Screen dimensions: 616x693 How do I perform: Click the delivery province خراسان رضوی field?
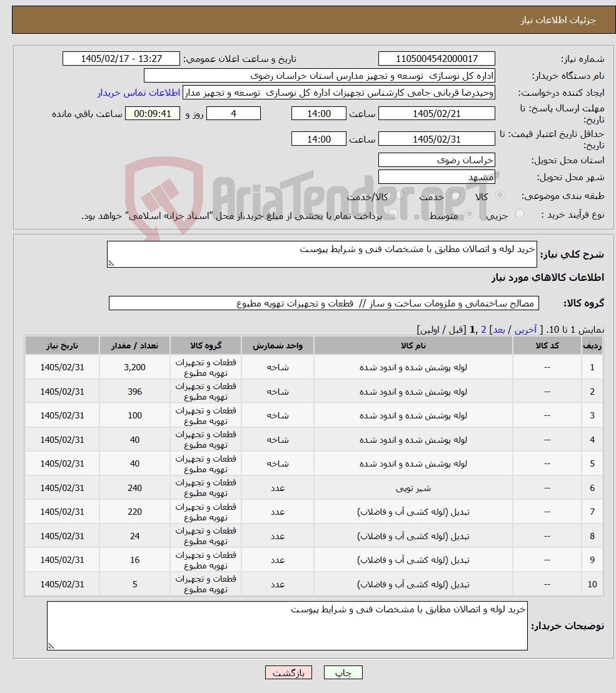pos(437,160)
